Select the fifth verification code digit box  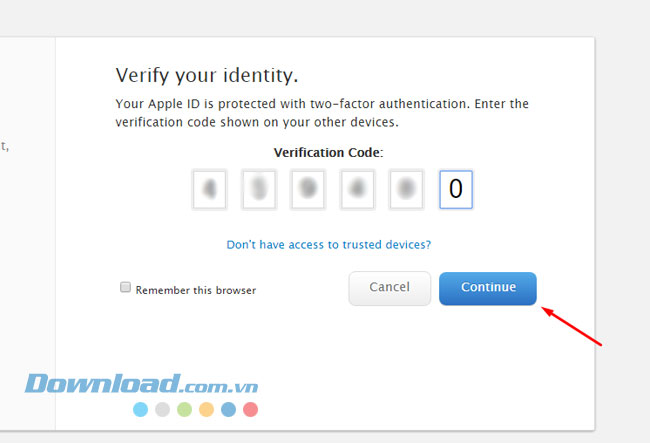[x=406, y=189]
